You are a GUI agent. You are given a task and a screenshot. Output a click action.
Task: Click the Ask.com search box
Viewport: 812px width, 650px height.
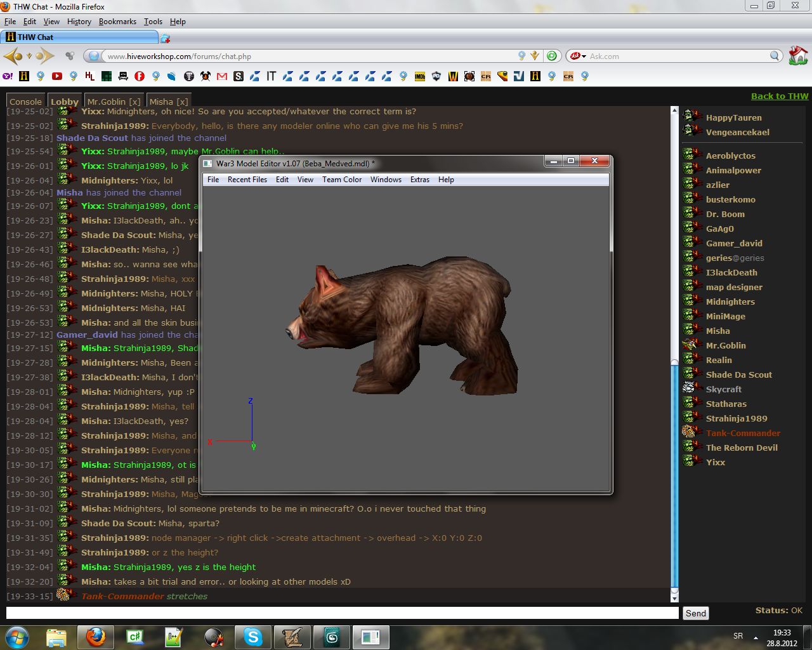pos(678,56)
